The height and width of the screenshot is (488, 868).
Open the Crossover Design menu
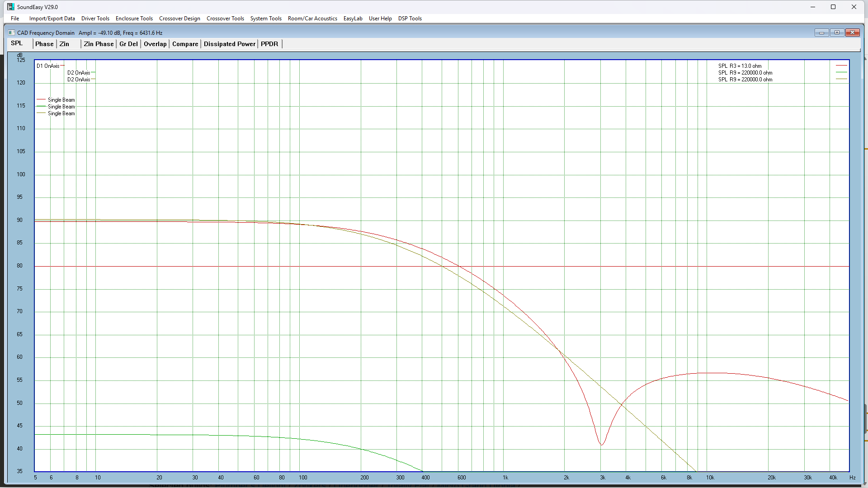point(179,19)
